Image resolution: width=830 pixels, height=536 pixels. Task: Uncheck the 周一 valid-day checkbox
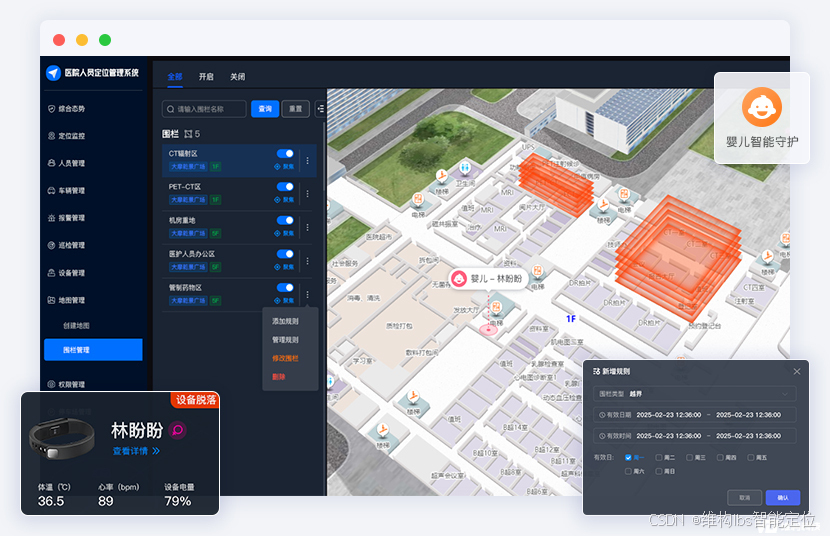(x=627, y=457)
